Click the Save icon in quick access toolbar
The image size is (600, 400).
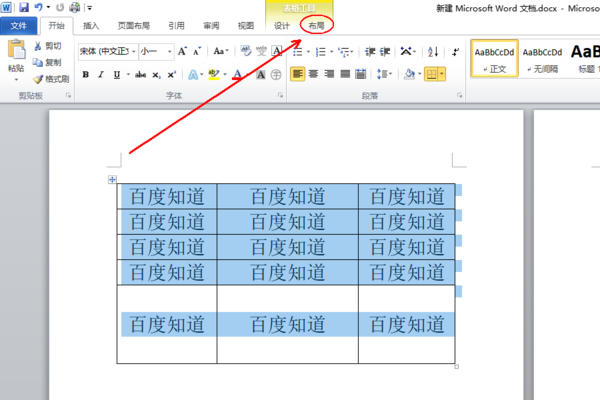coord(24,7)
